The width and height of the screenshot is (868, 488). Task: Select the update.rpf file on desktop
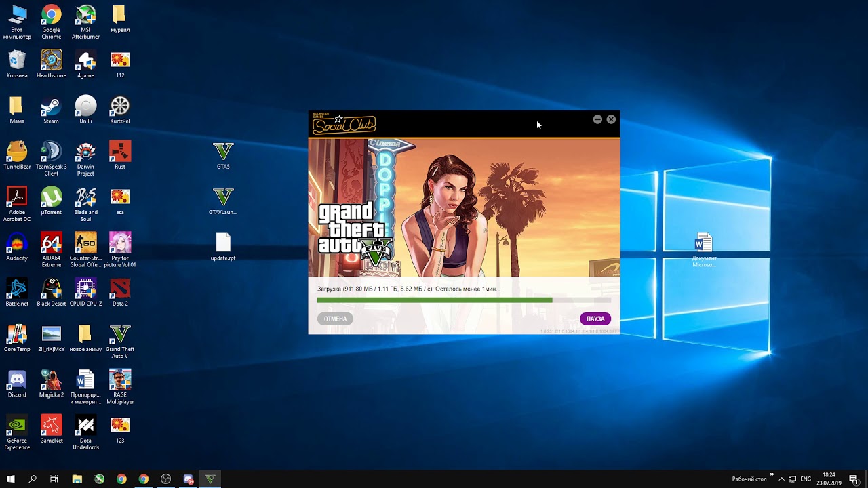pyautogui.click(x=223, y=247)
